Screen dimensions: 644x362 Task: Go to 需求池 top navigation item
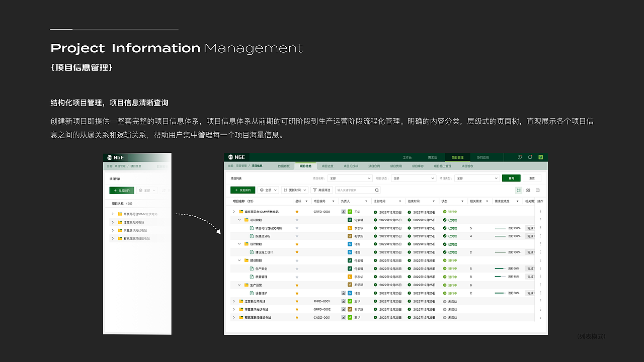tap(433, 157)
